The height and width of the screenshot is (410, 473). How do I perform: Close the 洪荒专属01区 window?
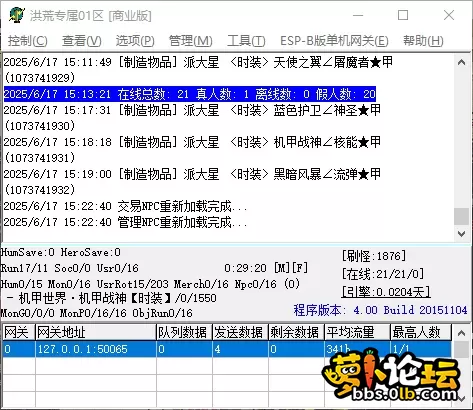tap(449, 15)
